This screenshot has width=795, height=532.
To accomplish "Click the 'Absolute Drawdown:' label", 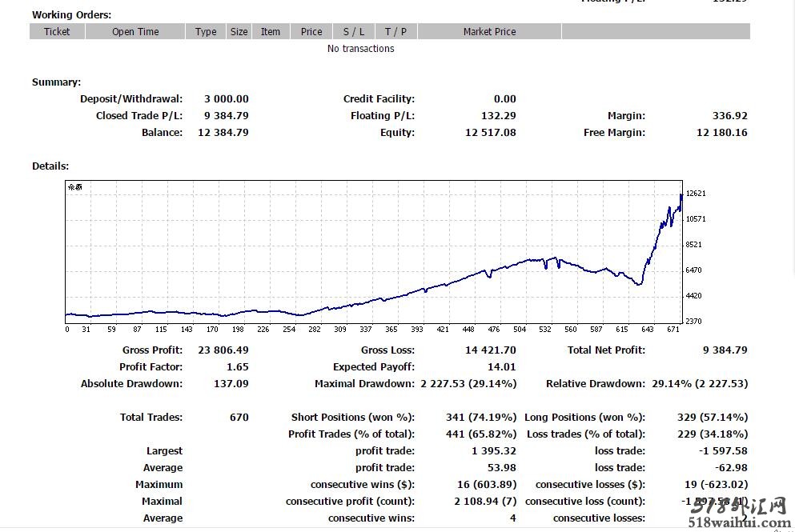I will coord(132,383).
